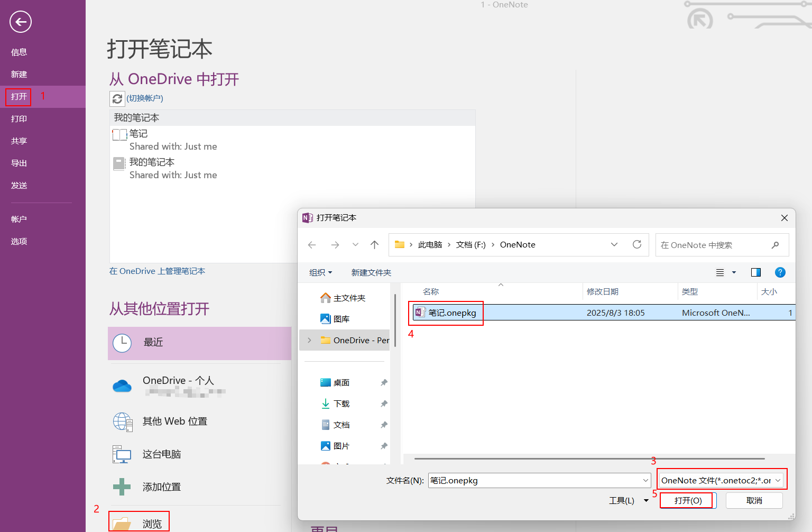Click the back arrow to leave backstage view
The image size is (812, 532).
pyautogui.click(x=20, y=22)
